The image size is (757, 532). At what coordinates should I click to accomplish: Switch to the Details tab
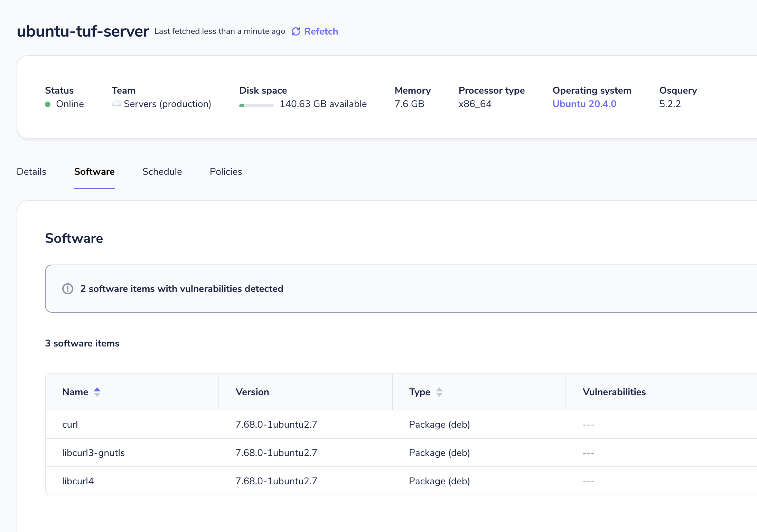(31, 172)
